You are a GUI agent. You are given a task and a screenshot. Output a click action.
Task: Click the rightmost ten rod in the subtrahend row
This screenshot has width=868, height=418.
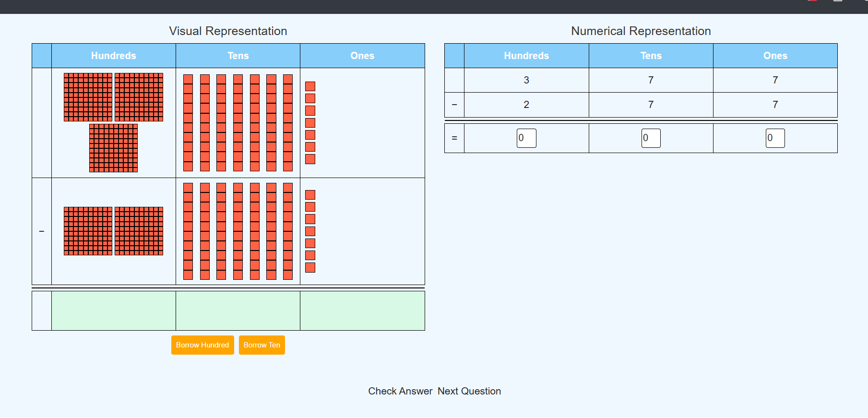click(x=288, y=231)
